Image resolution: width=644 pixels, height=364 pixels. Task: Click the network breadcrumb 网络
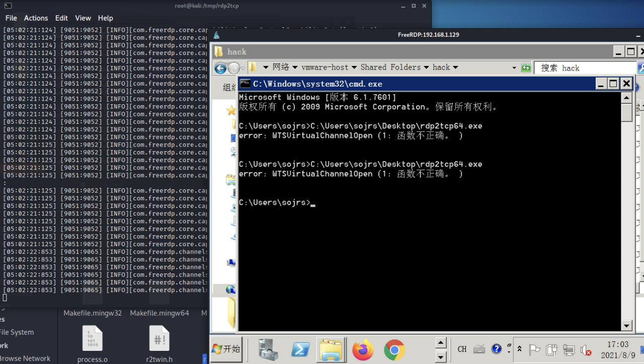pos(281,67)
